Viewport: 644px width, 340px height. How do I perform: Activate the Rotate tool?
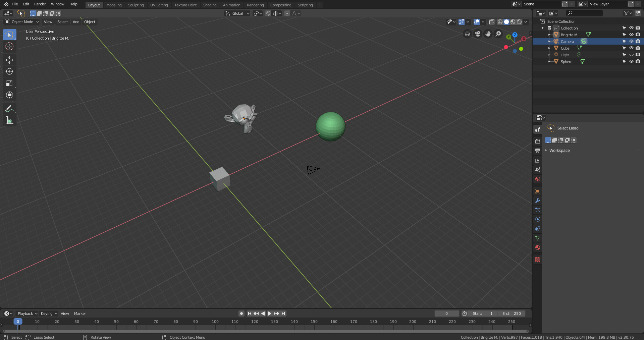pos(9,72)
